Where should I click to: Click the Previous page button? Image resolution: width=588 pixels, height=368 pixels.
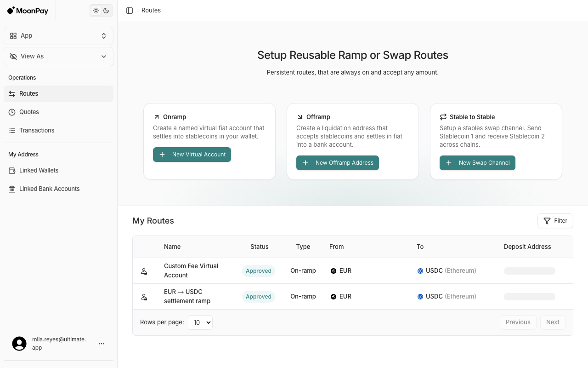click(518, 322)
